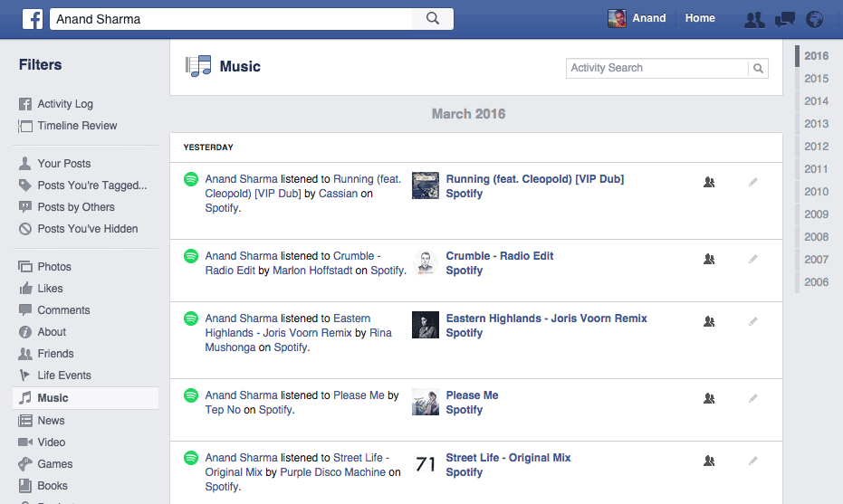Open Marlon Hoffstadt artist link
The width and height of the screenshot is (843, 504).
312,271
